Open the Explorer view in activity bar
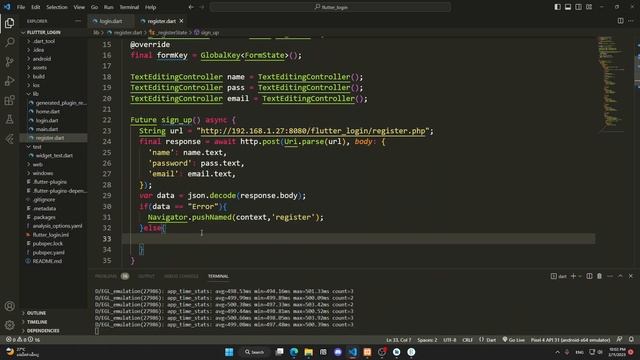The height and width of the screenshot is (360, 640). 9,23
